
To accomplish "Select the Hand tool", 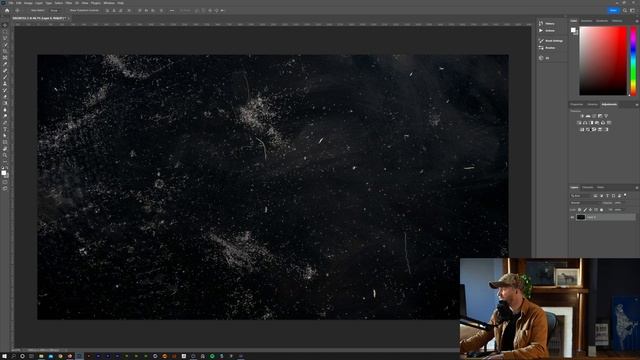I will tap(5, 149).
